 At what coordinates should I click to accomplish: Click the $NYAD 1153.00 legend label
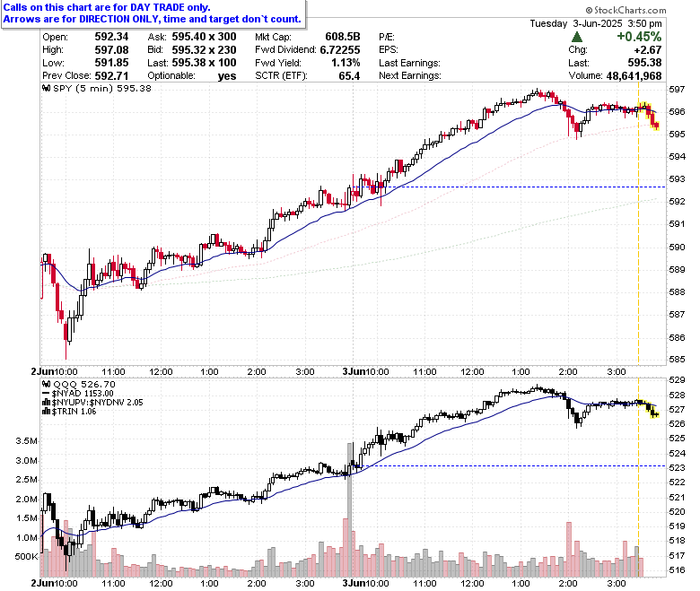[x=83, y=394]
